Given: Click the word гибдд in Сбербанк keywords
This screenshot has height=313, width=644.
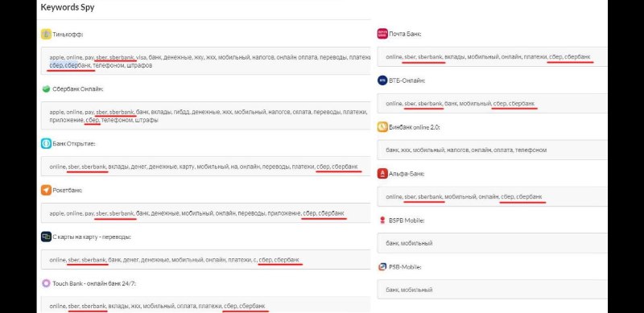Looking at the screenshot, I should click(x=180, y=112).
